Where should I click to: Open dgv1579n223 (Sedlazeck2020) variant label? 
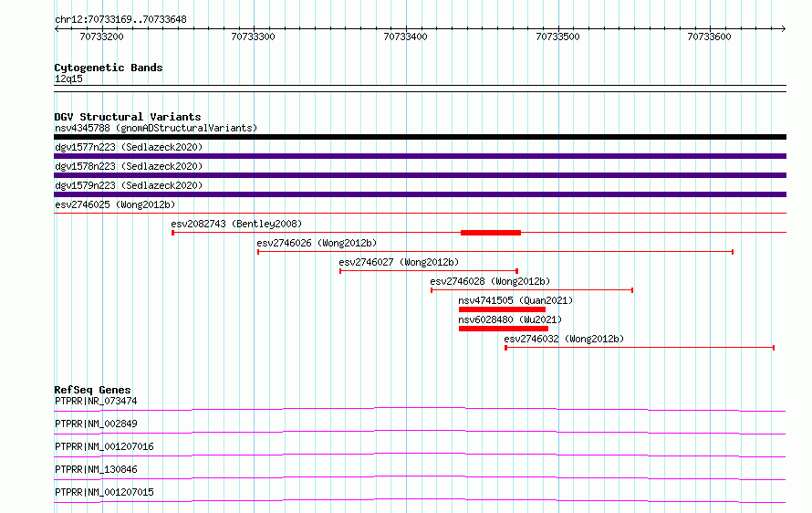(x=129, y=185)
